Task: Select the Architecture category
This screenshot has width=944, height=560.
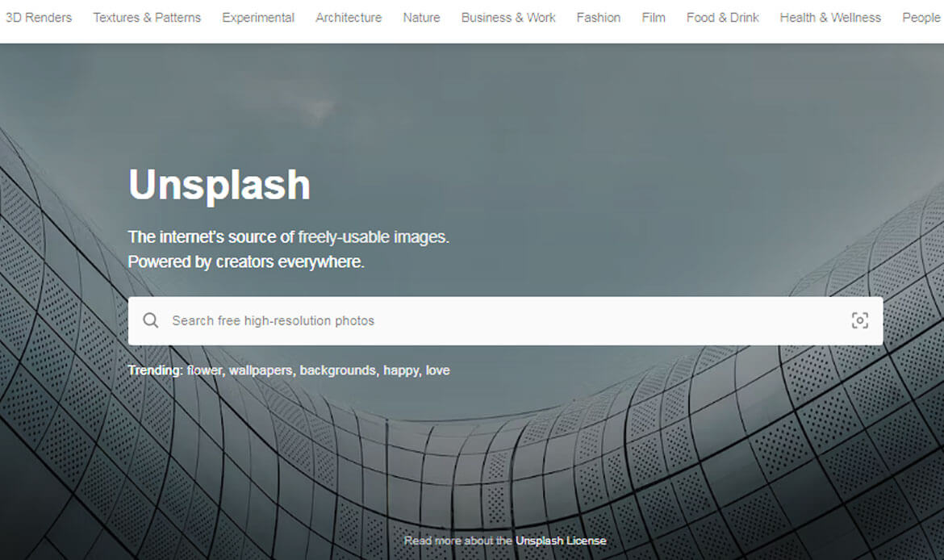Action: (349, 18)
